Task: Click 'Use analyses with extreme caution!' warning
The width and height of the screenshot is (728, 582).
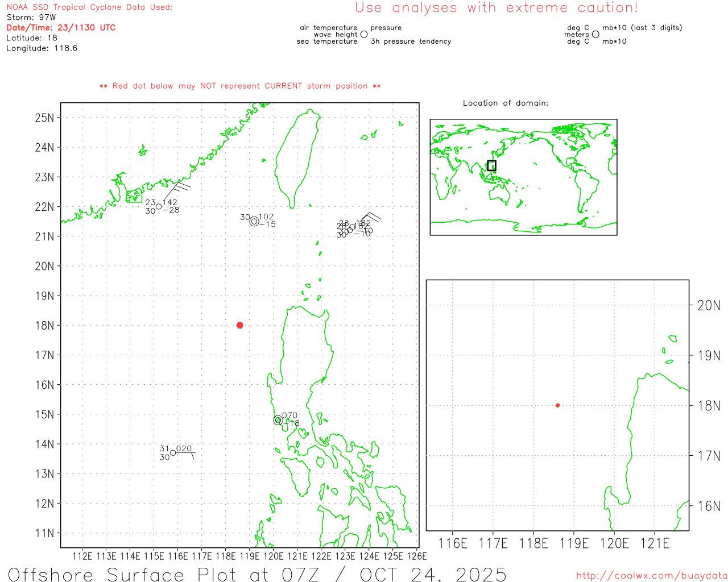Action: (497, 7)
